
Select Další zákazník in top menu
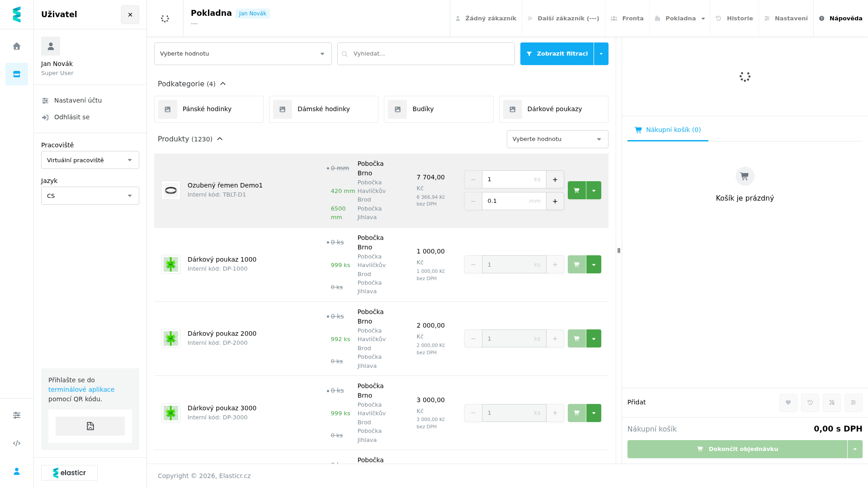(x=563, y=19)
